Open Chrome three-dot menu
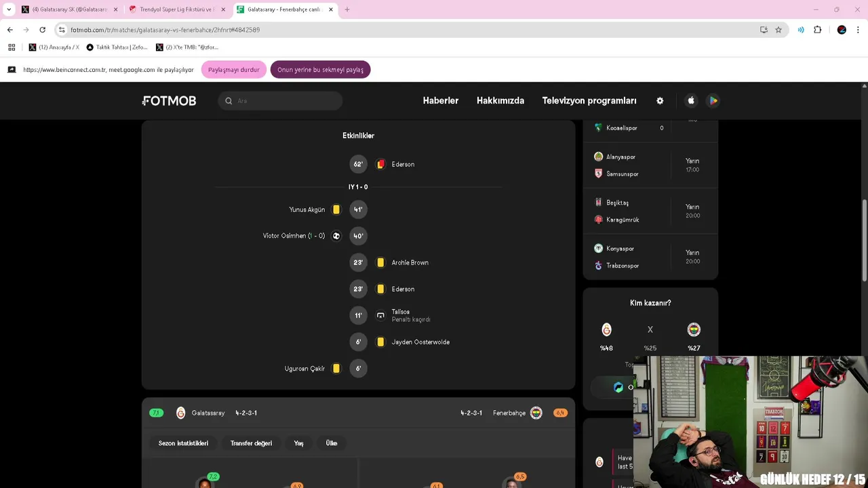The height and width of the screenshot is (488, 868). pos(858,30)
